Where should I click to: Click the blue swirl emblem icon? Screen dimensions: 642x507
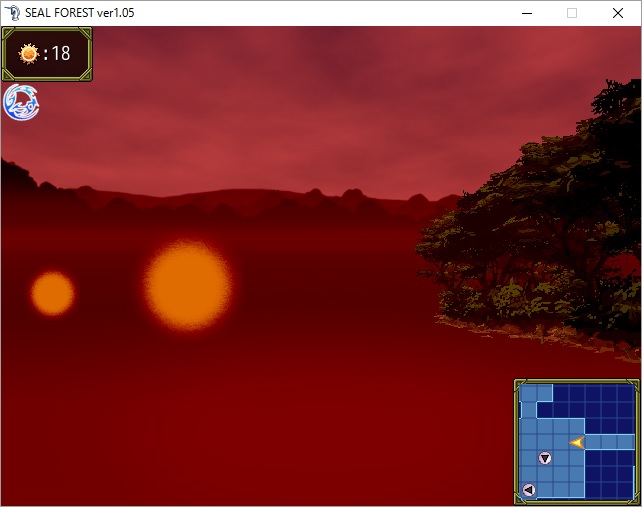pos(21,102)
